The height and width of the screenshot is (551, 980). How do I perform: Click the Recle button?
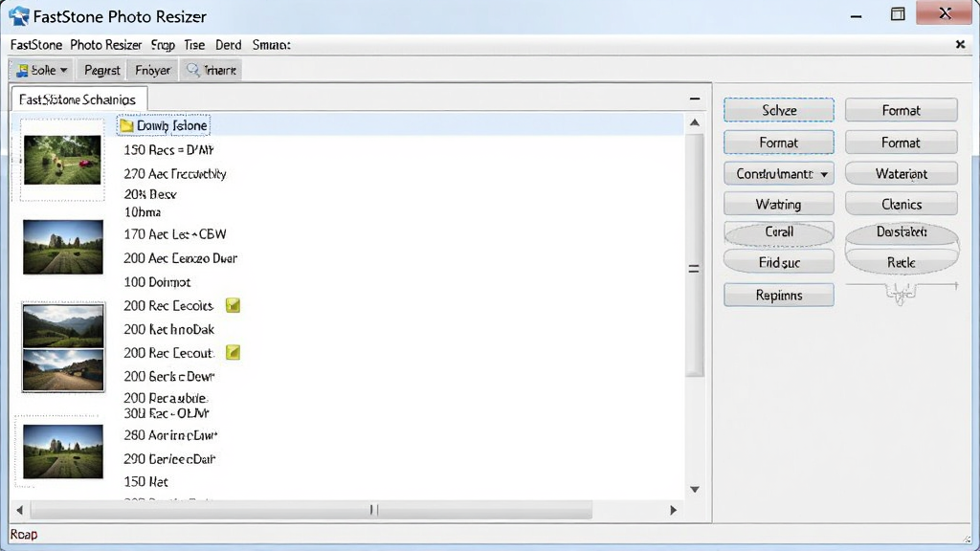click(x=902, y=262)
